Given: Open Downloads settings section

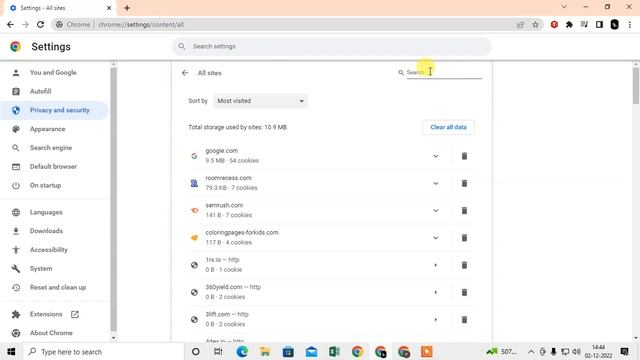Looking at the screenshot, I should [46, 231].
